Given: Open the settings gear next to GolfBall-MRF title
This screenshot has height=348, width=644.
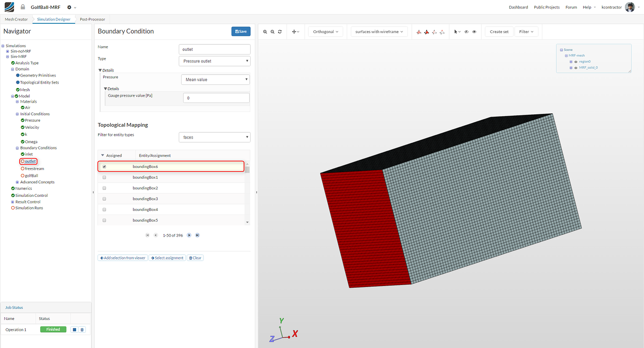Looking at the screenshot, I should (x=69, y=7).
